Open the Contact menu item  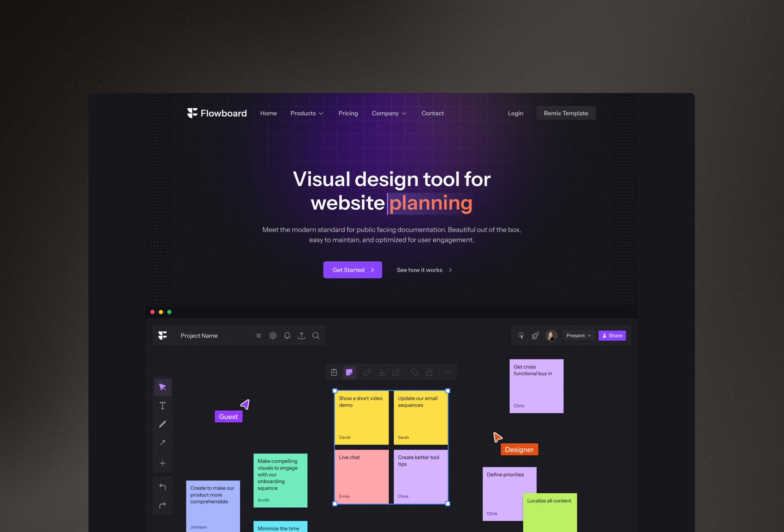pos(433,113)
